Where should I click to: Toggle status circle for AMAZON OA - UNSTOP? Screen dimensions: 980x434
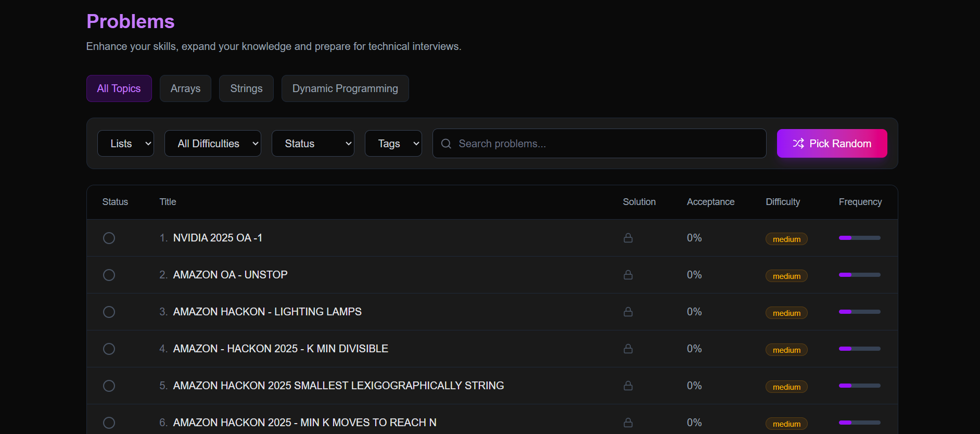tap(109, 275)
